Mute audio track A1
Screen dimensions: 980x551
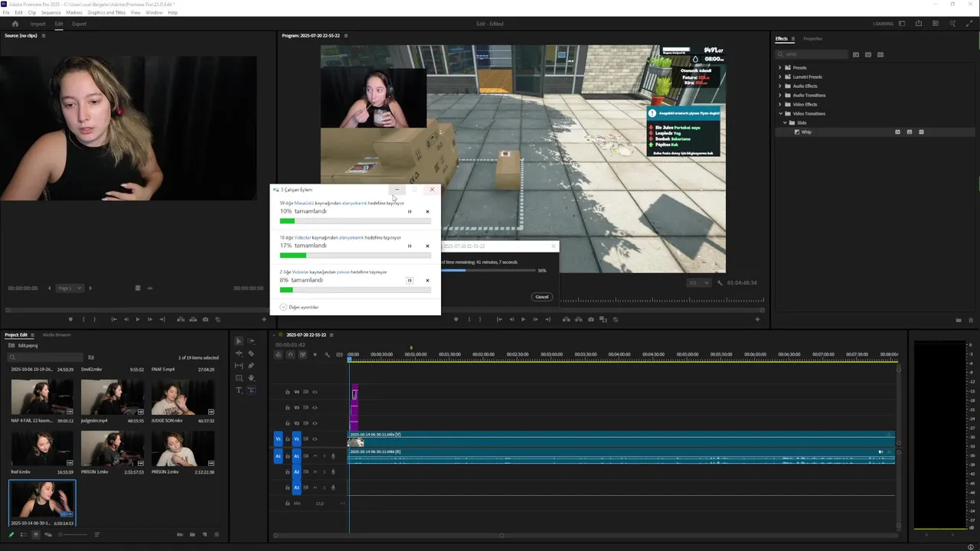click(x=315, y=456)
